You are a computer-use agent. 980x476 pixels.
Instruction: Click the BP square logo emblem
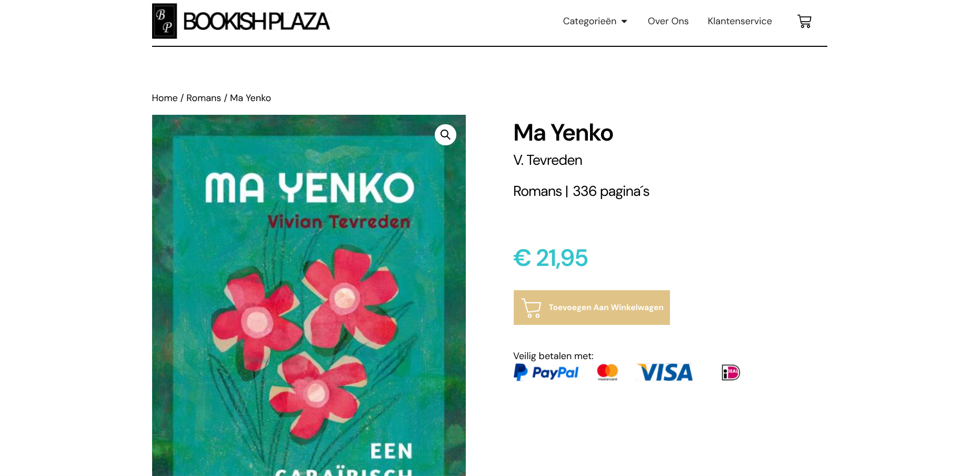tap(164, 21)
